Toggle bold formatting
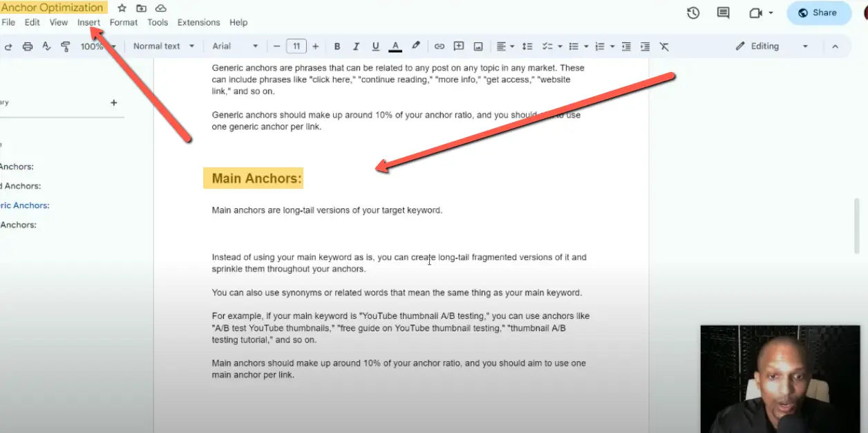868x433 pixels. pos(337,46)
